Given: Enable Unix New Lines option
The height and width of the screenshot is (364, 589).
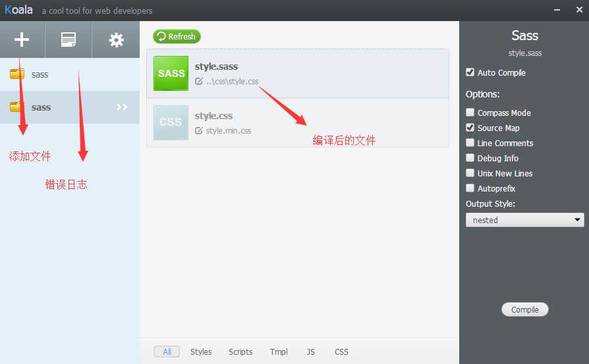Looking at the screenshot, I should [470, 172].
